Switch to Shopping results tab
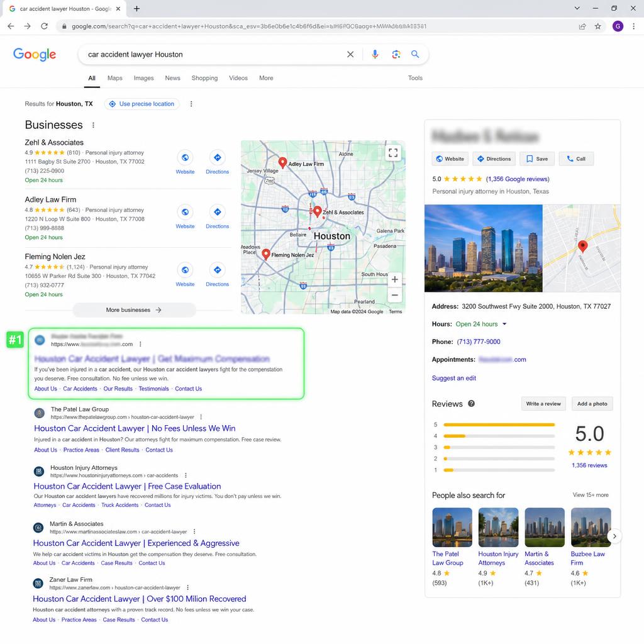Viewport: 644px width, 644px height. point(204,78)
